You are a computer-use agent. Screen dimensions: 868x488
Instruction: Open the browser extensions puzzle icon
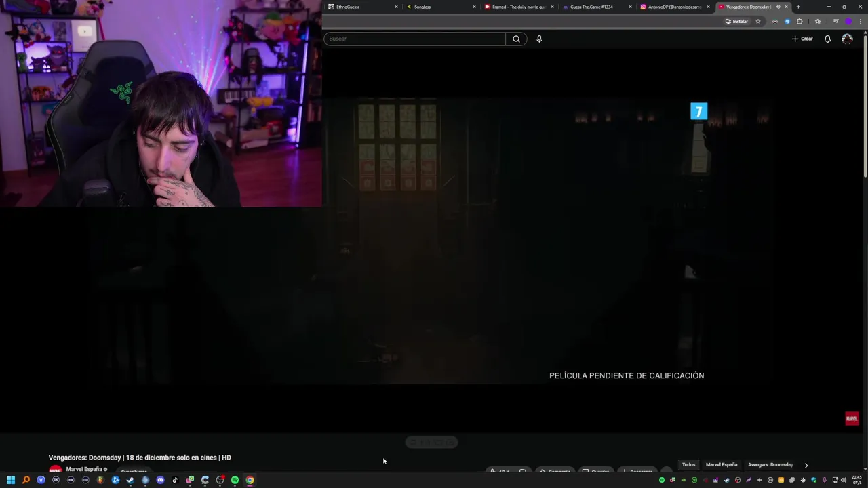[x=800, y=21]
